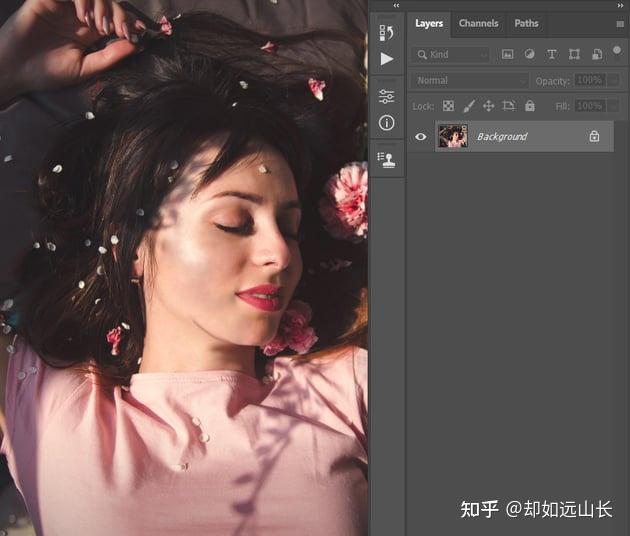Switch to the Paths tab
This screenshot has height=536, width=630.
point(526,23)
